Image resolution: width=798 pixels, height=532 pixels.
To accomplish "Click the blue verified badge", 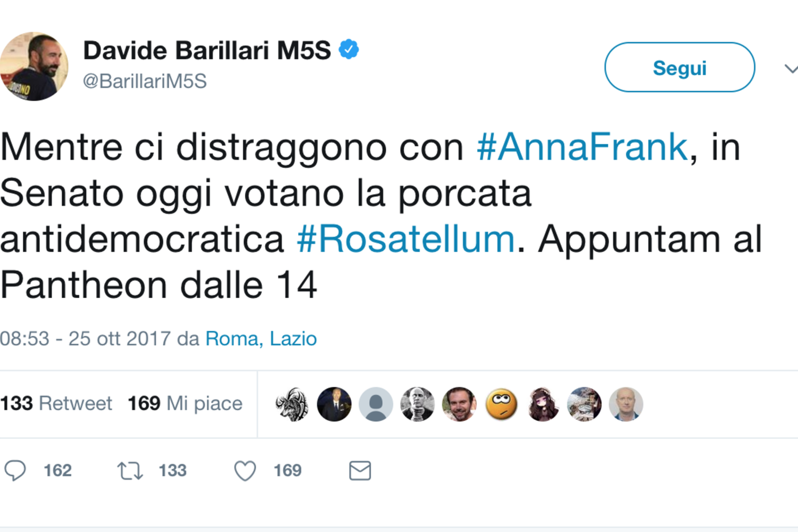I will tap(349, 50).
